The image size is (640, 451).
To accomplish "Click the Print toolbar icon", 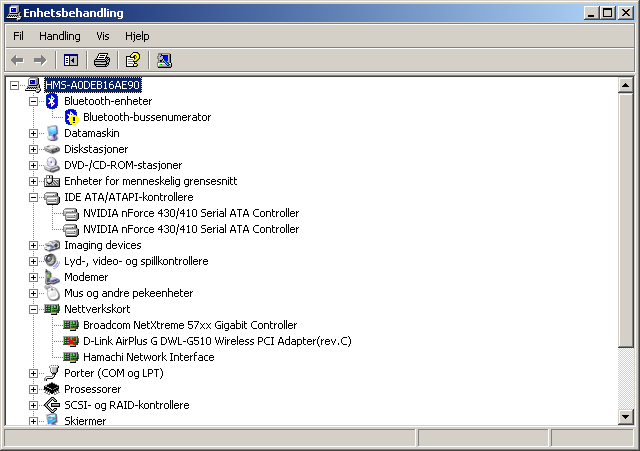I will [x=102, y=60].
